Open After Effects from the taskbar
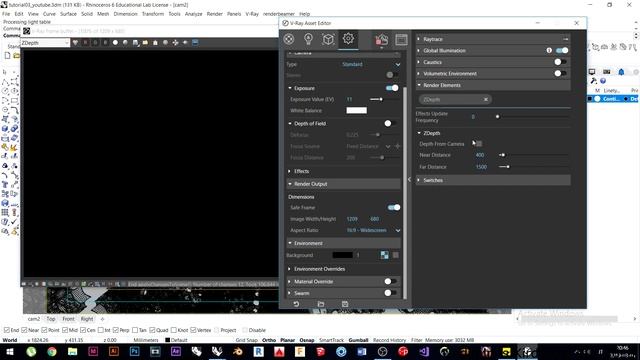Image resolution: width=640 pixels, height=360 pixels. point(176,351)
